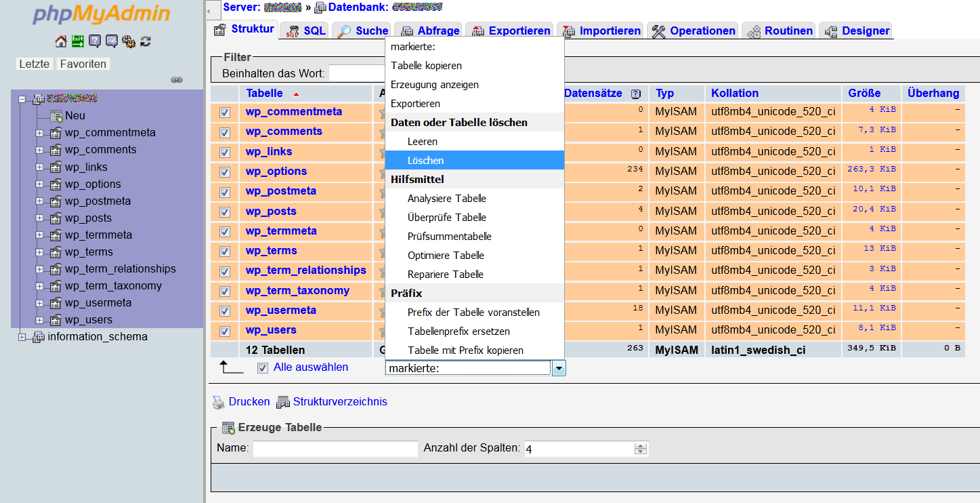The width and height of the screenshot is (980, 503).
Task: Choose Repariere Tabelle option
Action: point(475,275)
